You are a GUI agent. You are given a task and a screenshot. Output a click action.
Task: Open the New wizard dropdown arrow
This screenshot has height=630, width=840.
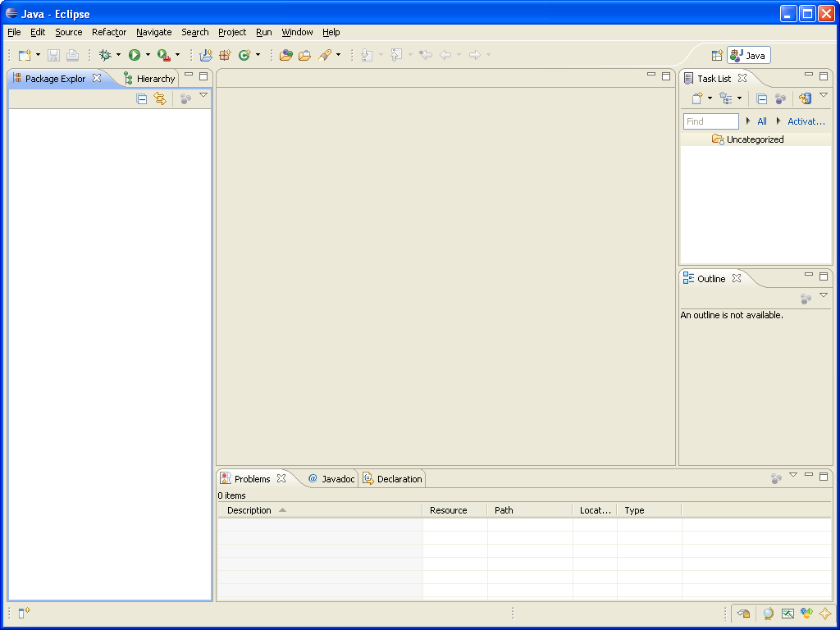[38, 55]
